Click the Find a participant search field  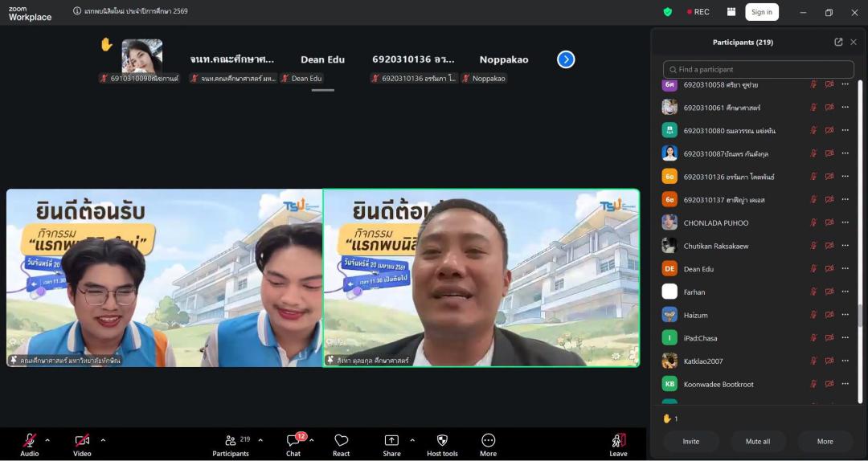(758, 70)
